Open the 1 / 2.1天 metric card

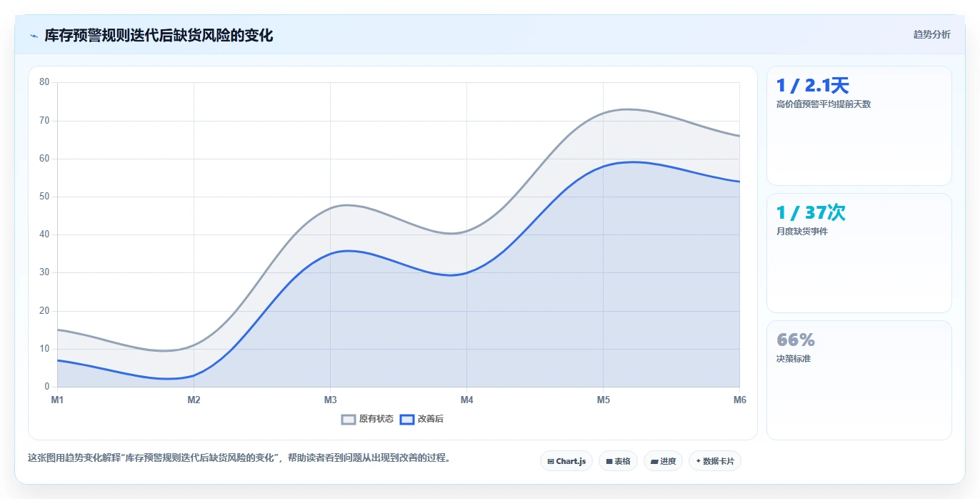(x=859, y=126)
